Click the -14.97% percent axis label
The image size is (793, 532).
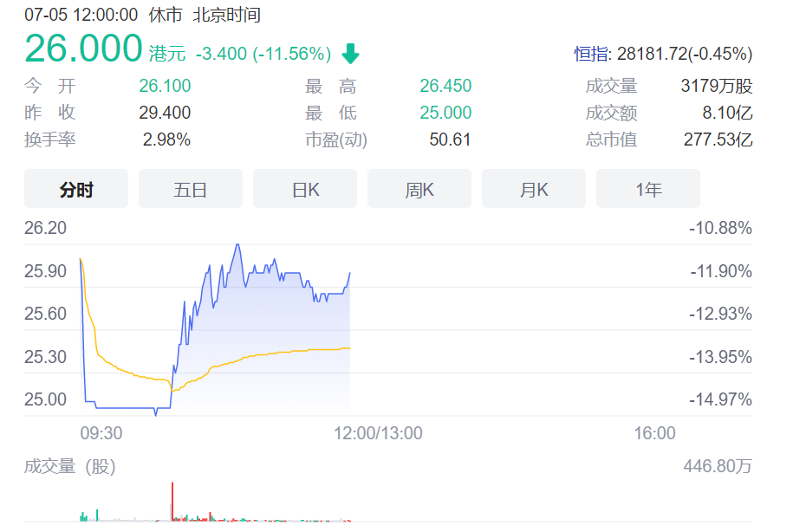[x=721, y=399]
